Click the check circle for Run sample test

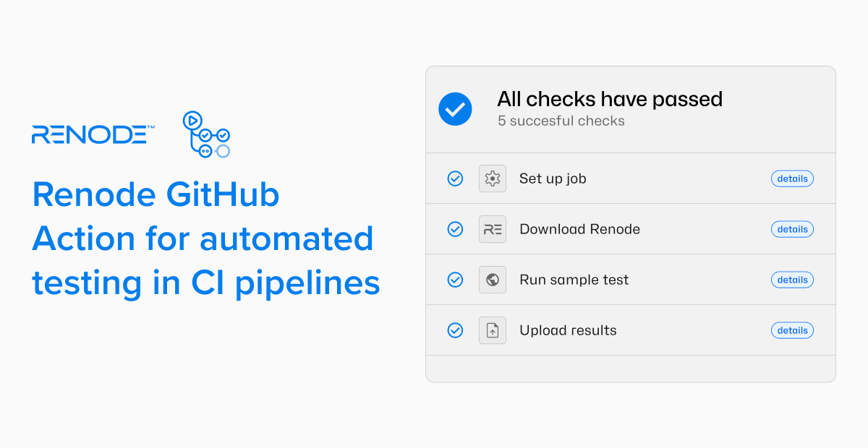click(455, 280)
